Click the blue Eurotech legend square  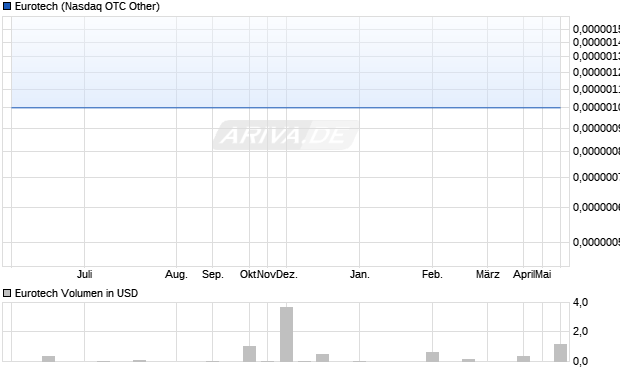pos(7,6)
